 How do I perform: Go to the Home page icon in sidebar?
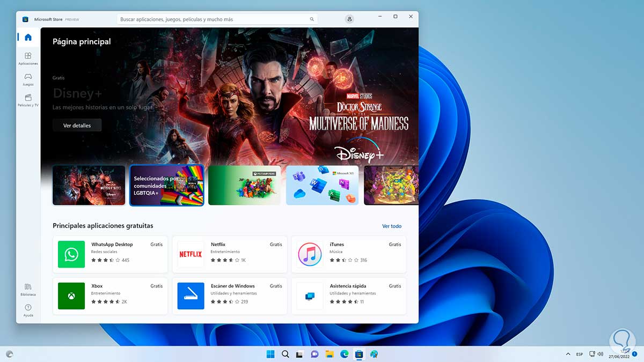(x=28, y=37)
